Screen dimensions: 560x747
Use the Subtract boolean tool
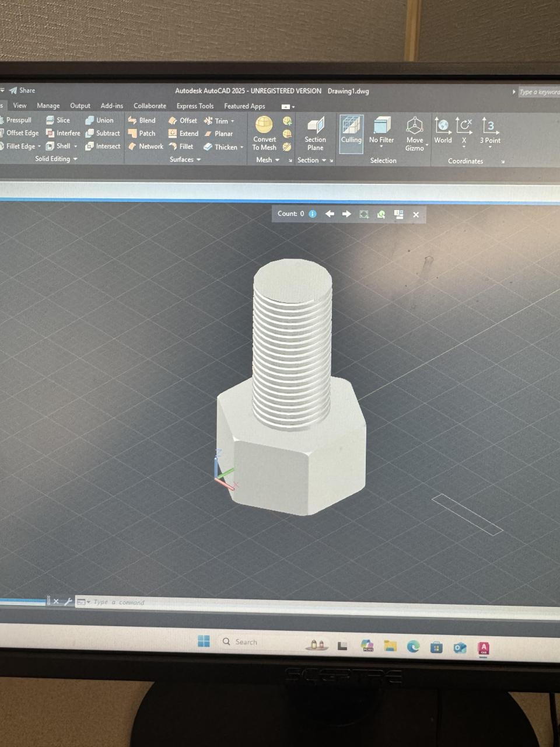[x=103, y=133]
